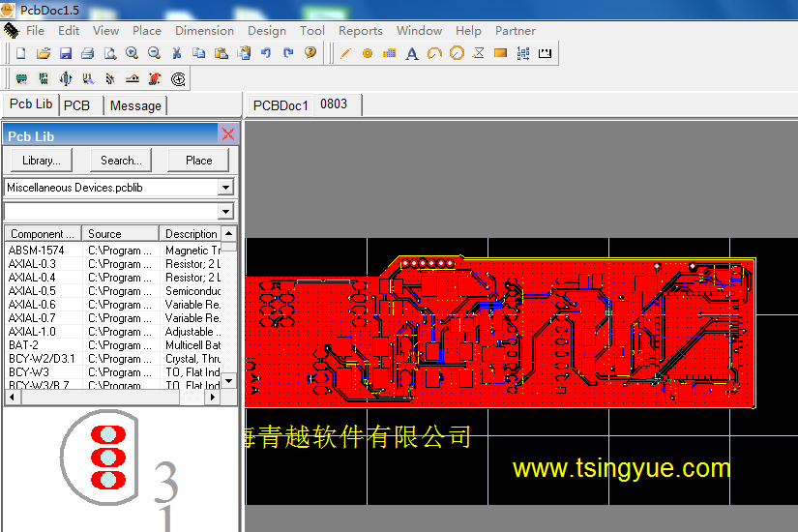Open the Design menu
This screenshot has height=532, width=798.
click(266, 31)
